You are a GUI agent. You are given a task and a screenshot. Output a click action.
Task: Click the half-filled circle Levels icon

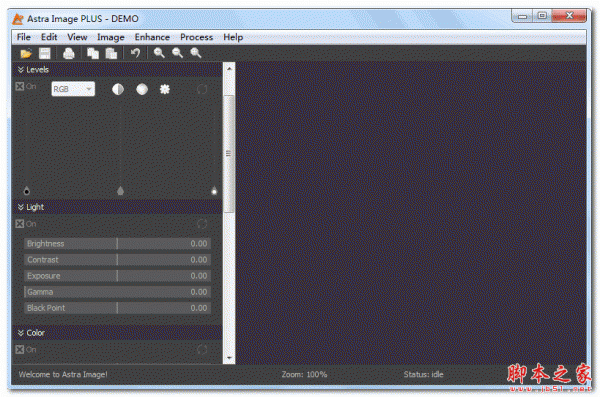118,89
